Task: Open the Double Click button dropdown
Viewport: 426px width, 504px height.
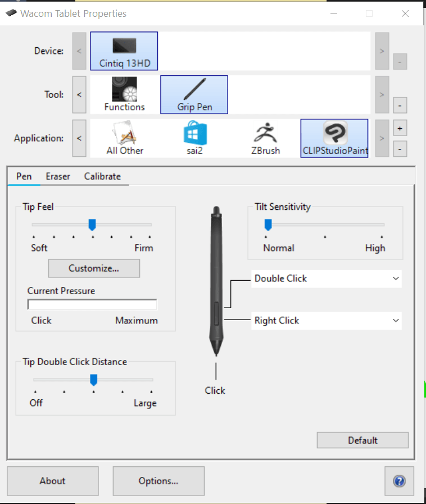Action: 327,278
